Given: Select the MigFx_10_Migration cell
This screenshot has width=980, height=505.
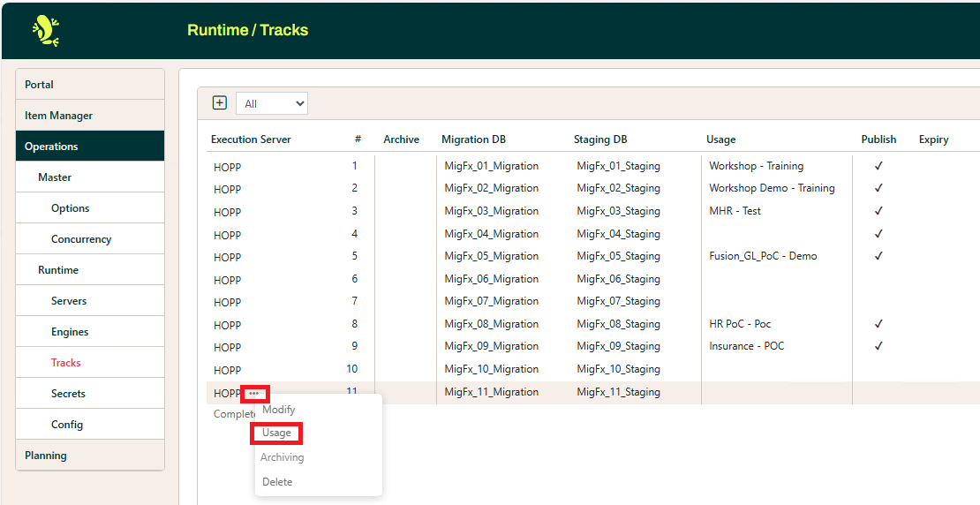Looking at the screenshot, I should point(491,369).
